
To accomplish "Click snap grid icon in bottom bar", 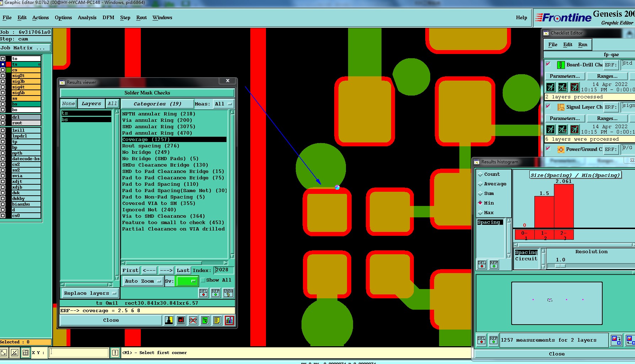I will 26,353.
